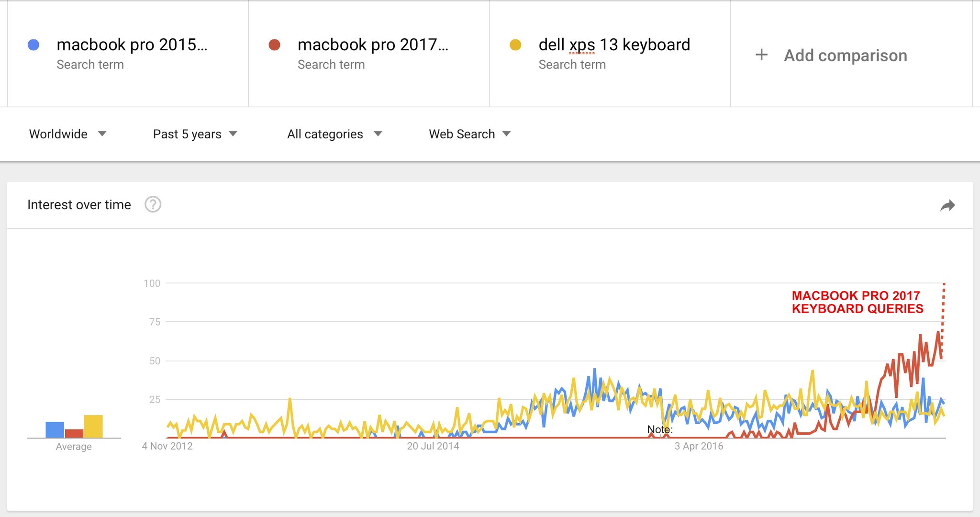Expand the All categories dropdown
The height and width of the screenshot is (517, 980).
click(x=334, y=134)
